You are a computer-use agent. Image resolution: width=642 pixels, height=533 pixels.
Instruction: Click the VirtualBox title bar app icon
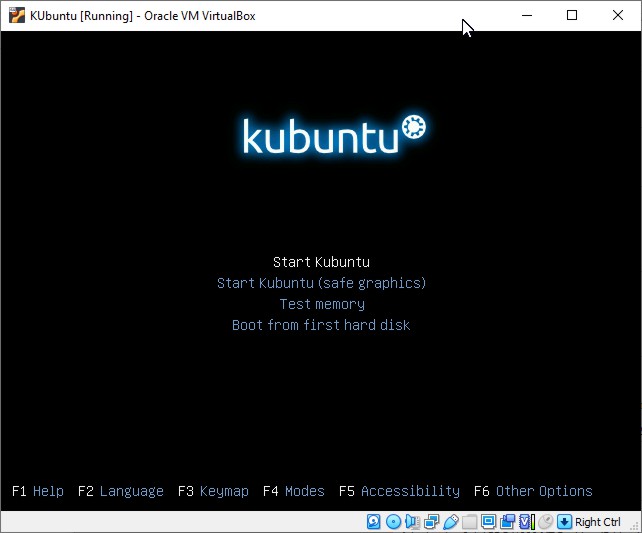click(17, 16)
